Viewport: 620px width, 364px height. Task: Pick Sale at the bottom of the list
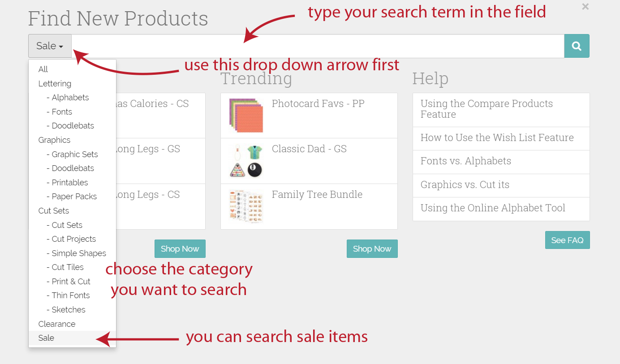pos(47,338)
